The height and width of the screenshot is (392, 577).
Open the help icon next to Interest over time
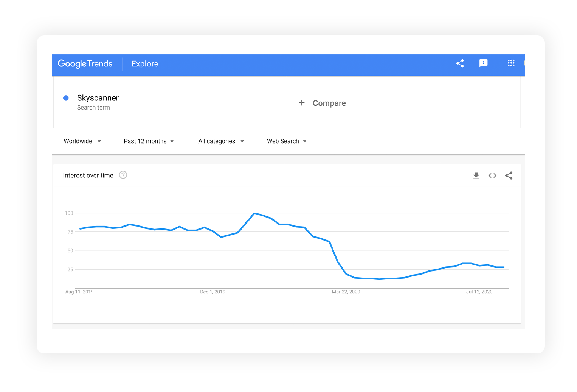[x=123, y=175]
